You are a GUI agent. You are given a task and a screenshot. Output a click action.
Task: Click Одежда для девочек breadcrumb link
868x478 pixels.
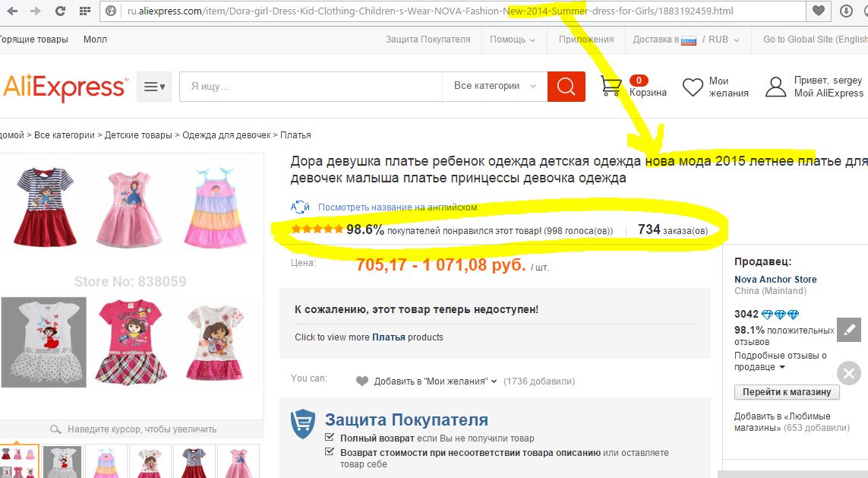[x=226, y=135]
